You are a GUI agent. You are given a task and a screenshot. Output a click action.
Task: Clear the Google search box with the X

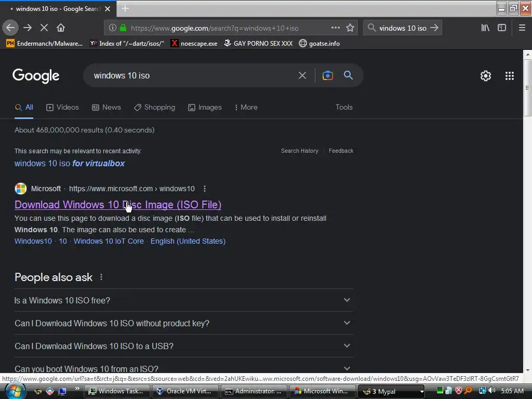[302, 75]
